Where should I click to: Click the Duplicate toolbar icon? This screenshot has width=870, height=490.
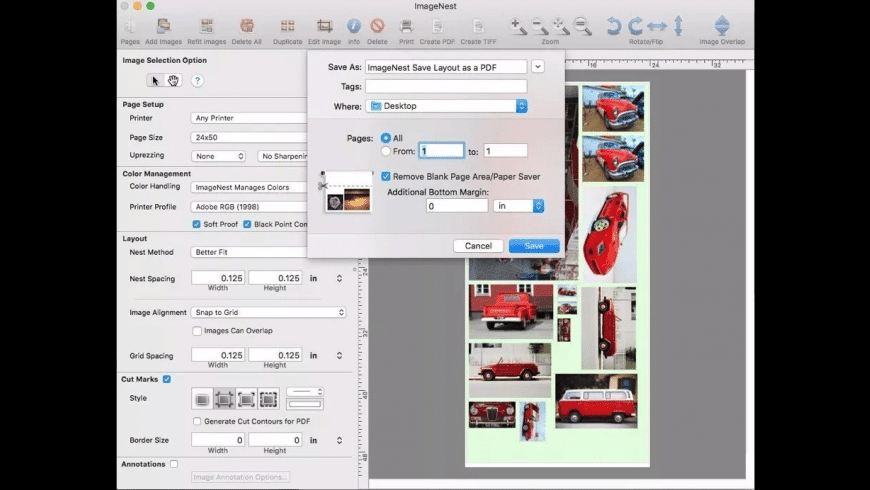(x=288, y=26)
